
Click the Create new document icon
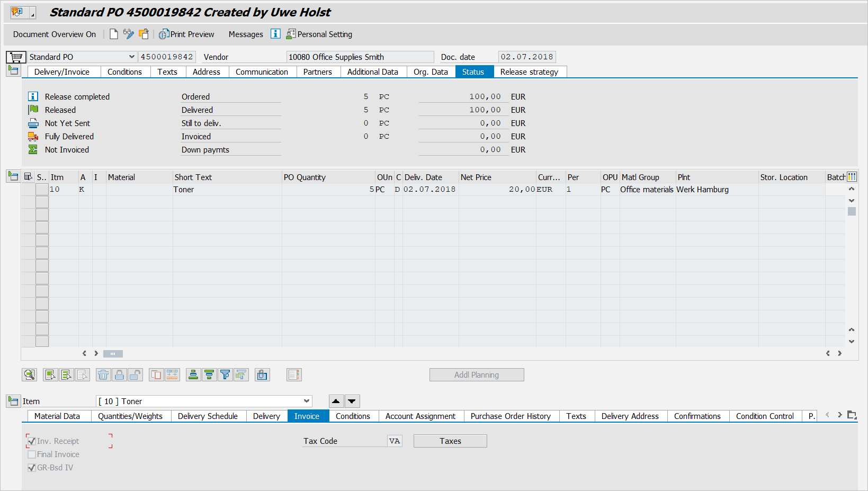pyautogui.click(x=114, y=34)
